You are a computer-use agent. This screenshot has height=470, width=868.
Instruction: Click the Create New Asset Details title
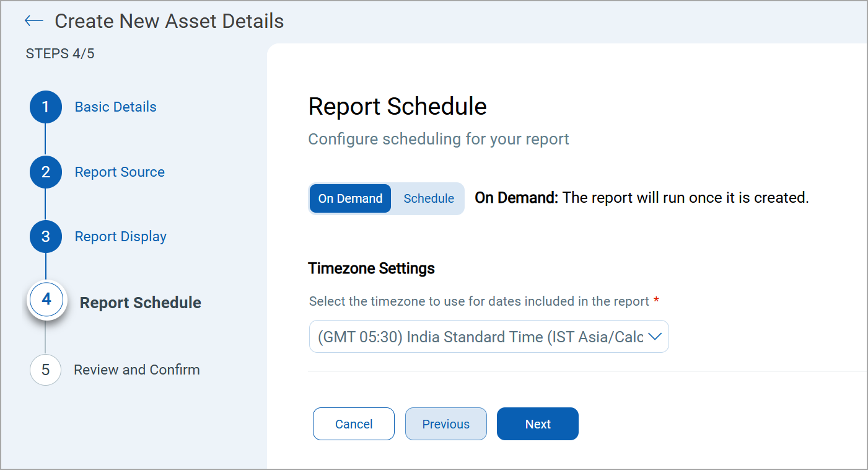tap(169, 21)
